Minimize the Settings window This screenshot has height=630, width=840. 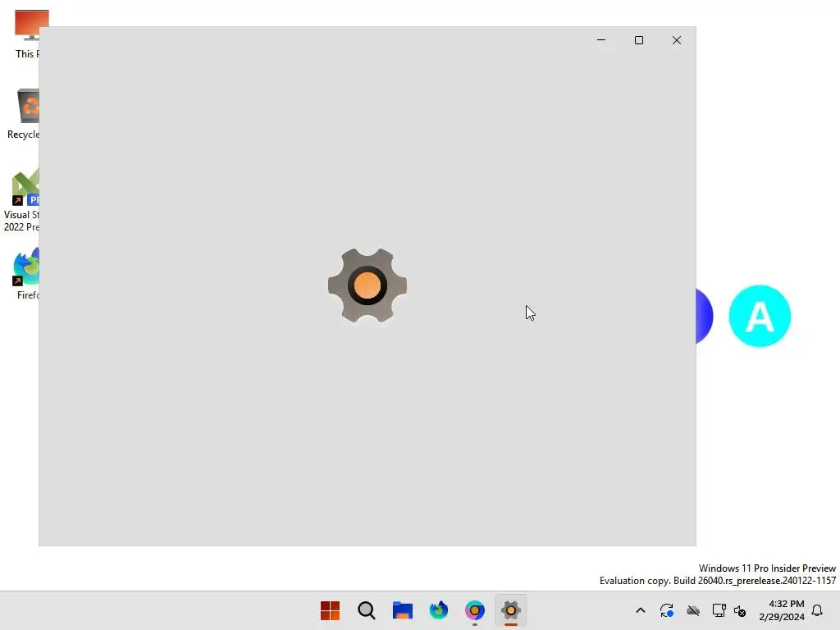[x=601, y=40]
